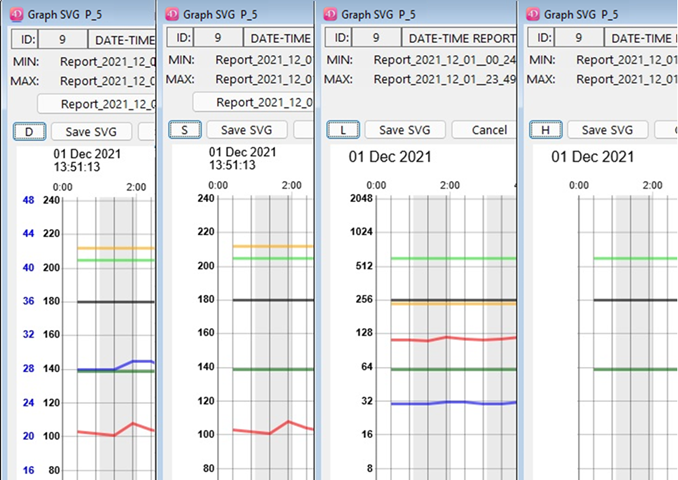Save SVG in the window with the L button
Viewport: 678px width, 480px height.
coord(404,130)
